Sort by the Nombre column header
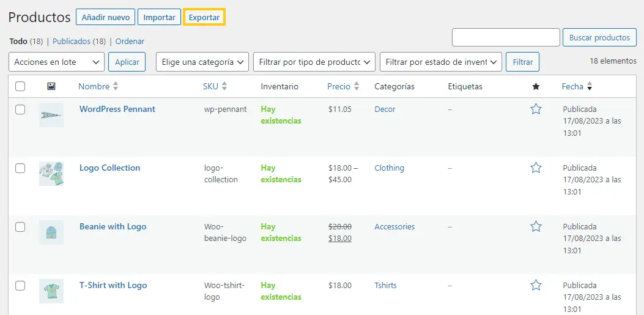644x315 pixels. coord(94,86)
